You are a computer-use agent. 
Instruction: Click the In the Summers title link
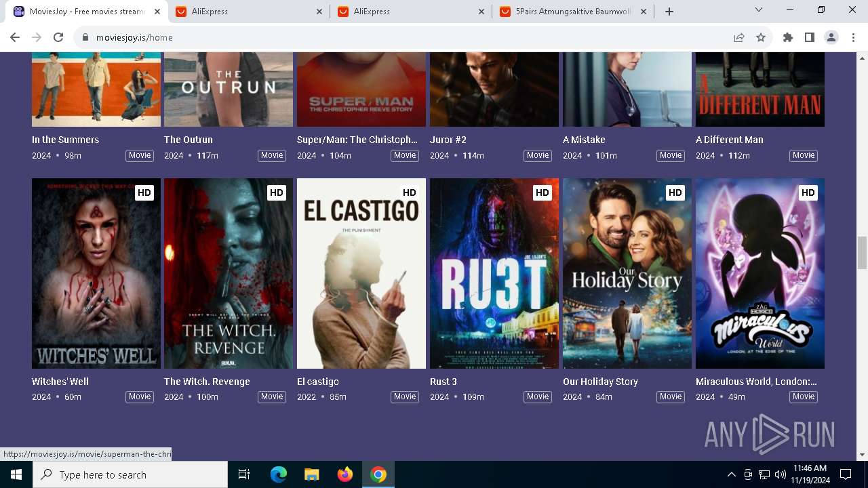click(x=65, y=140)
